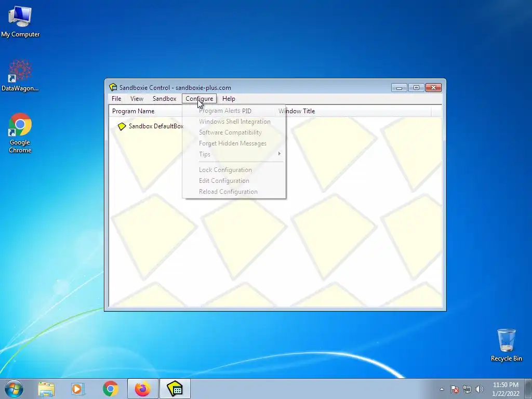Open the Action Center flag icon
This screenshot has width=532, height=399.
click(x=454, y=389)
